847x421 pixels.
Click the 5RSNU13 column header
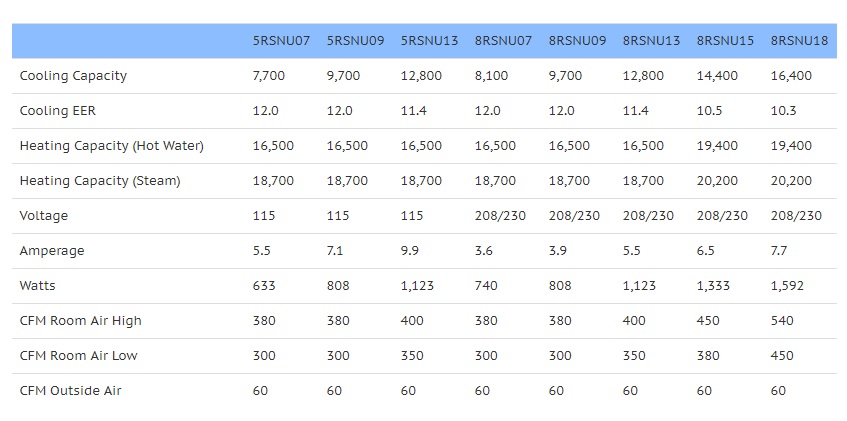[x=429, y=41]
